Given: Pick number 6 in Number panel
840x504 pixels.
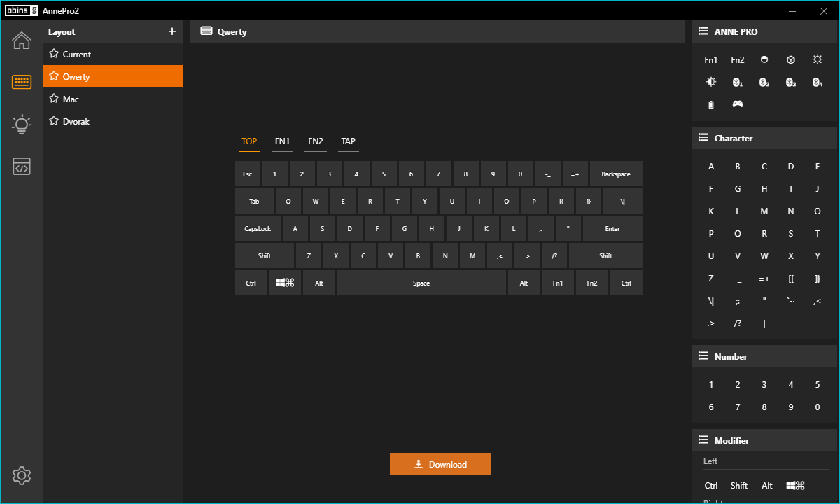Looking at the screenshot, I should 711,407.
